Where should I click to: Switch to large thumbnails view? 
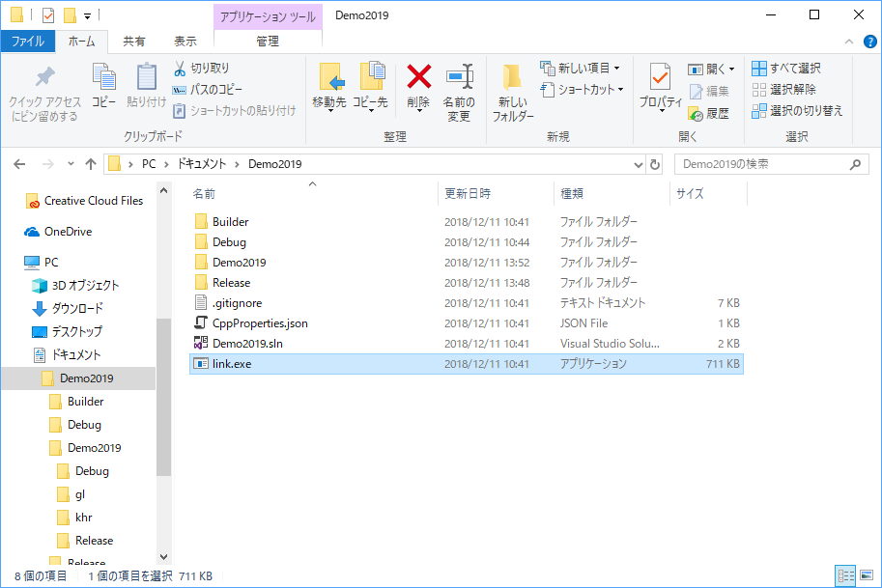(x=867, y=575)
